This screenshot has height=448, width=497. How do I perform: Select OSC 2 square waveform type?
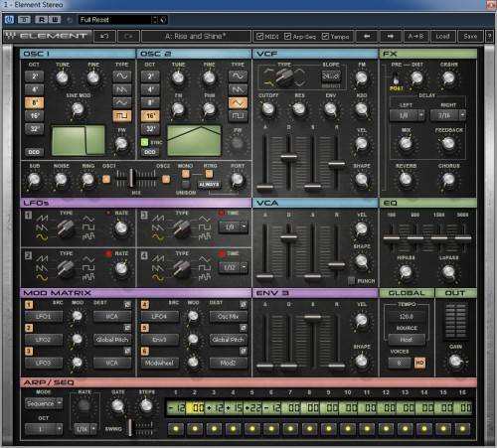(x=238, y=116)
